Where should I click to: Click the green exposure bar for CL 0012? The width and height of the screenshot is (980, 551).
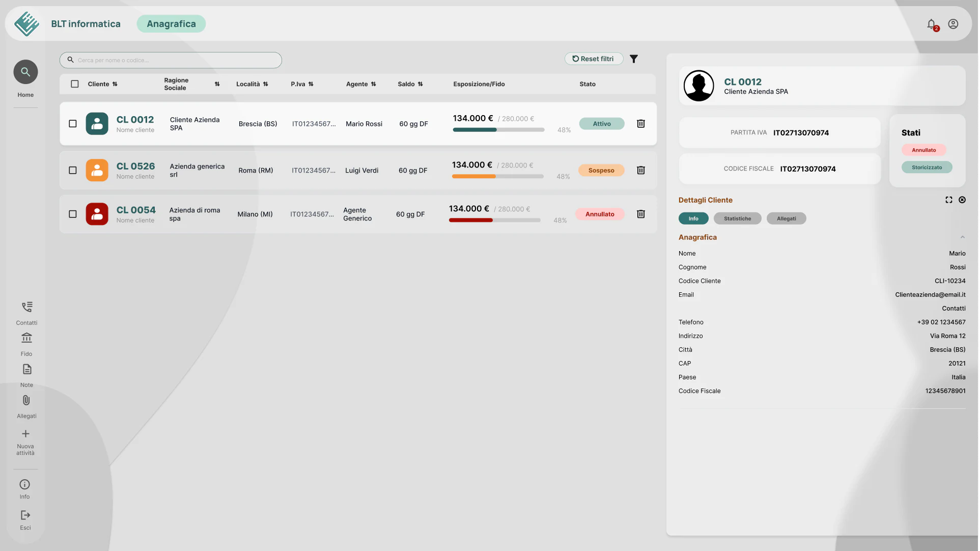pos(498,130)
